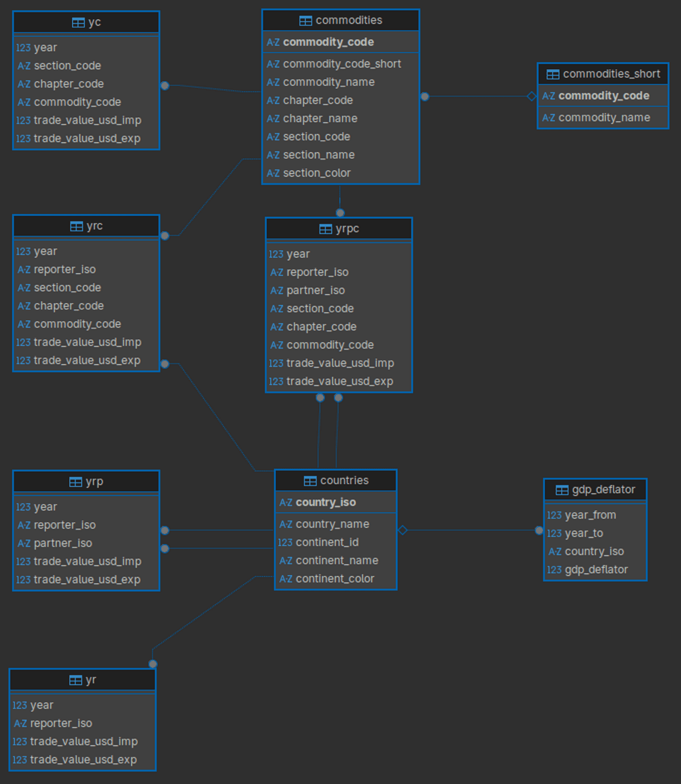This screenshot has height=784, width=681.
Task: Click the table icon in the yr header
Action: (x=75, y=680)
